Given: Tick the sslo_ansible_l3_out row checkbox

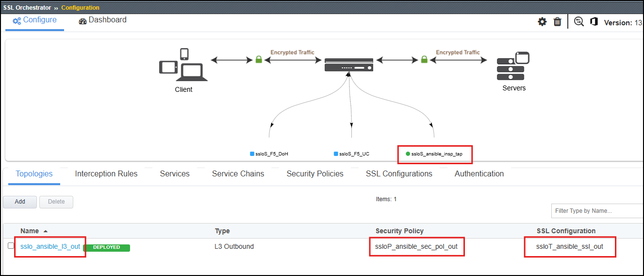Looking at the screenshot, I should (x=11, y=246).
